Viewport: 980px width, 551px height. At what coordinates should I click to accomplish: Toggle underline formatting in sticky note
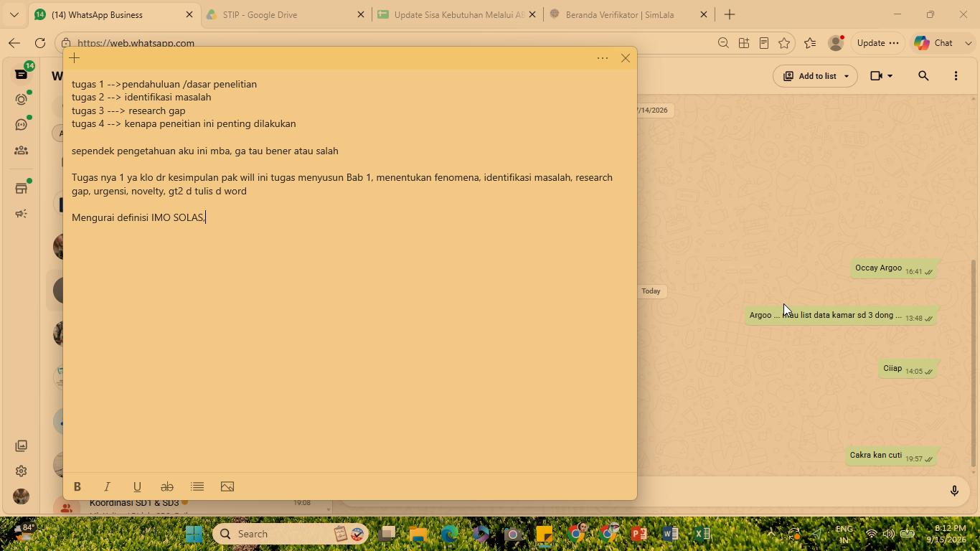pos(137,486)
